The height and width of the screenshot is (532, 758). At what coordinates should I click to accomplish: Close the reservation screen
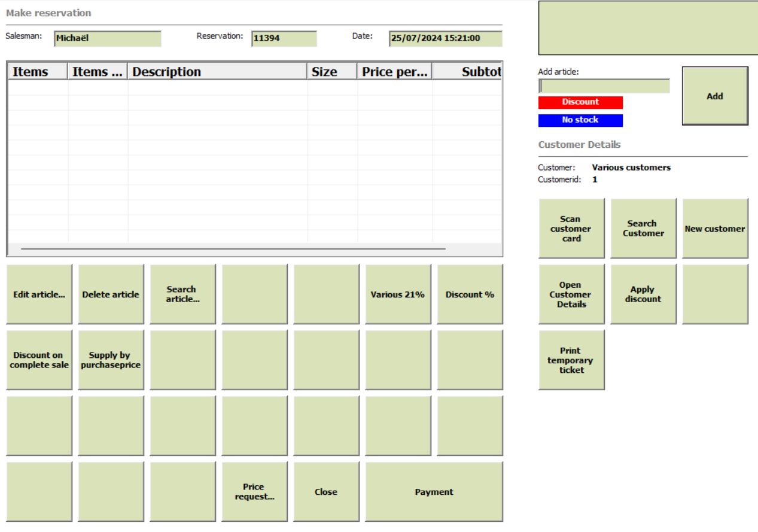[x=326, y=492]
